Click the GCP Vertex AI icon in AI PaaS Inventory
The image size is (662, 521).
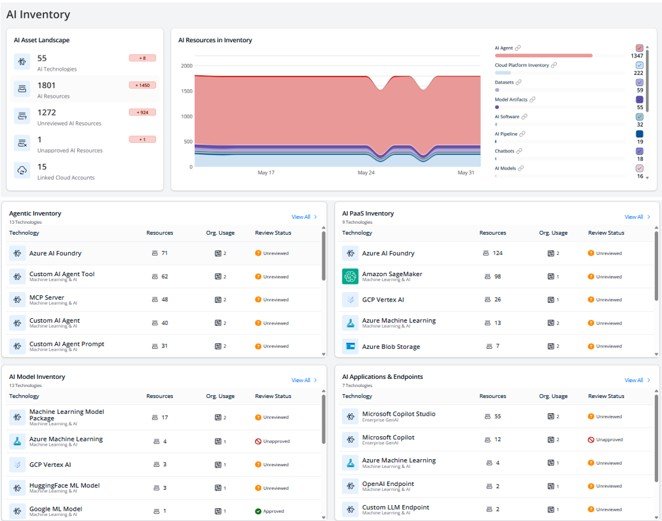(x=350, y=300)
